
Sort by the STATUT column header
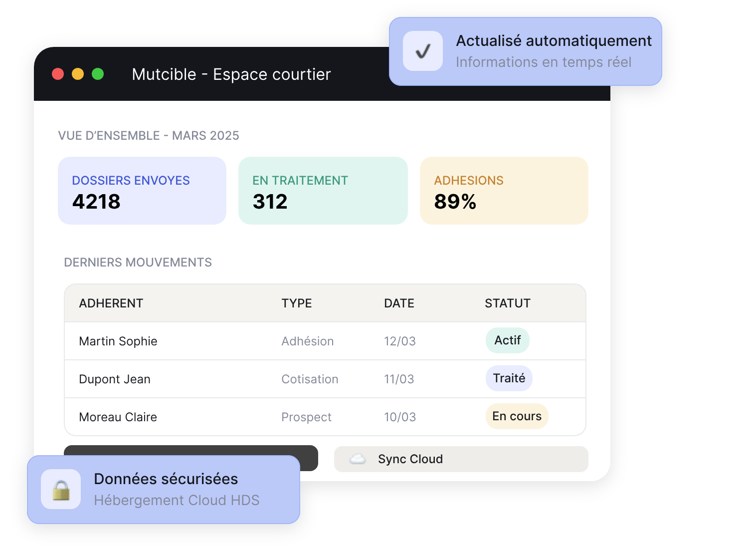click(508, 303)
